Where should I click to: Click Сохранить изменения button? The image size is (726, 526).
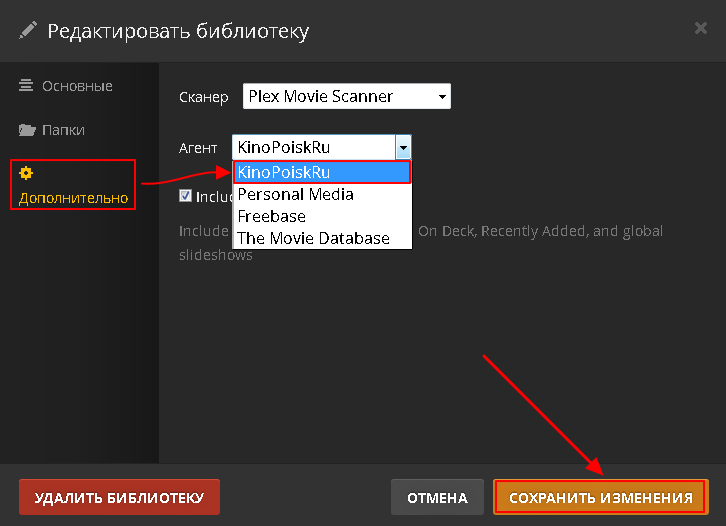pyautogui.click(x=601, y=497)
